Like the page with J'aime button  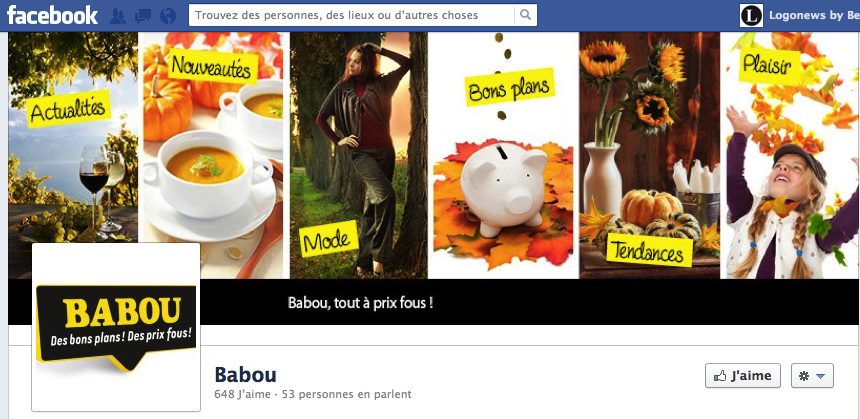743,376
